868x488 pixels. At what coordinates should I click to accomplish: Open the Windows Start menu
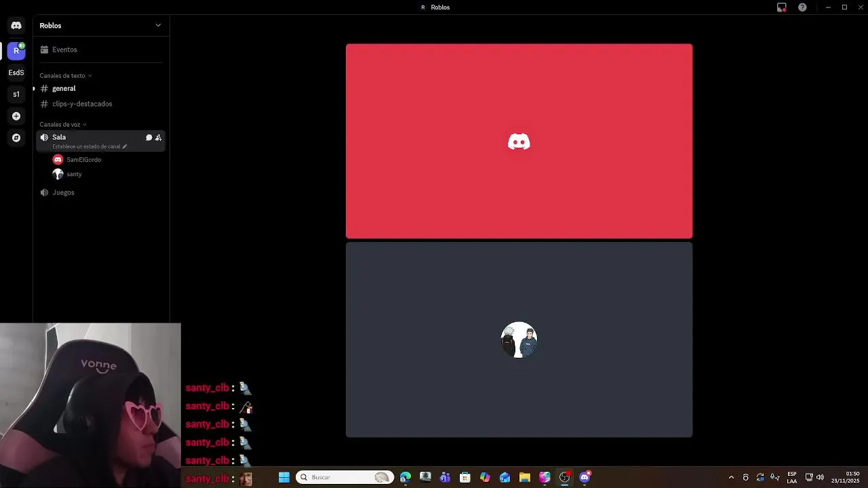click(x=284, y=477)
